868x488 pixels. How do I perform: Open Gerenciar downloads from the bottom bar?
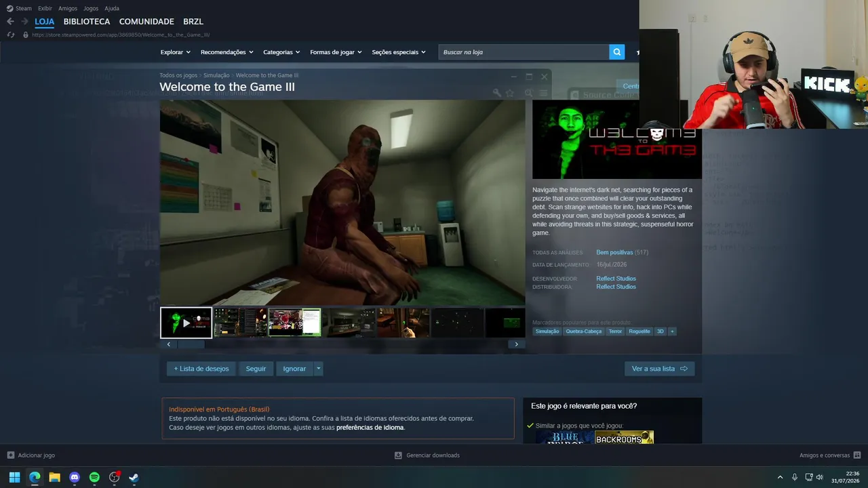point(427,455)
